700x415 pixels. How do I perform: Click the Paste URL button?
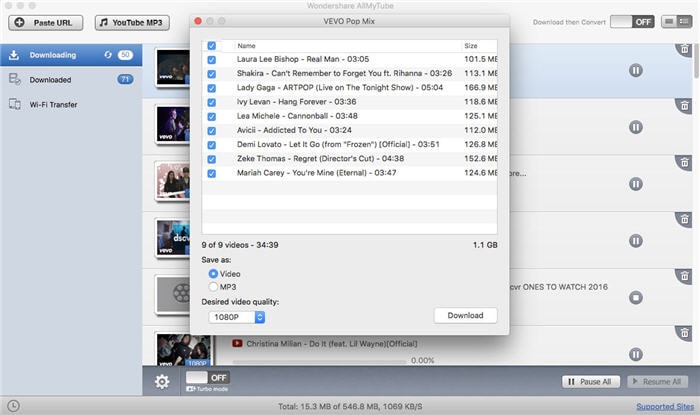[x=46, y=23]
